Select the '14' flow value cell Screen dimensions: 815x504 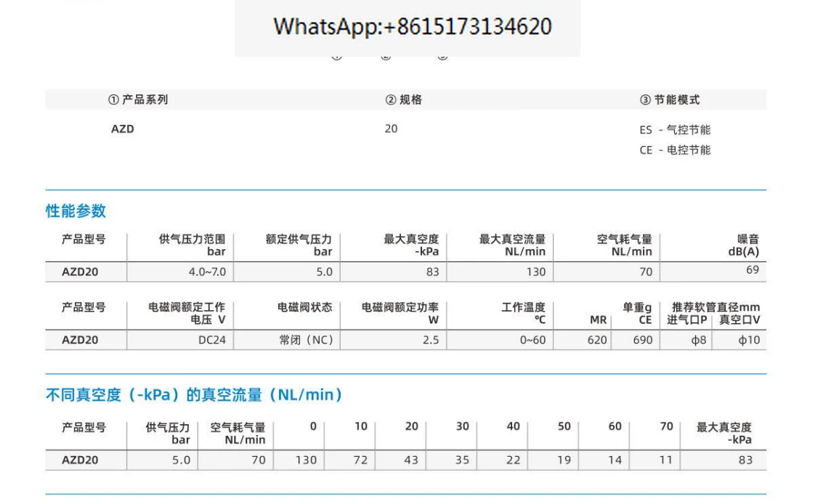615,460
